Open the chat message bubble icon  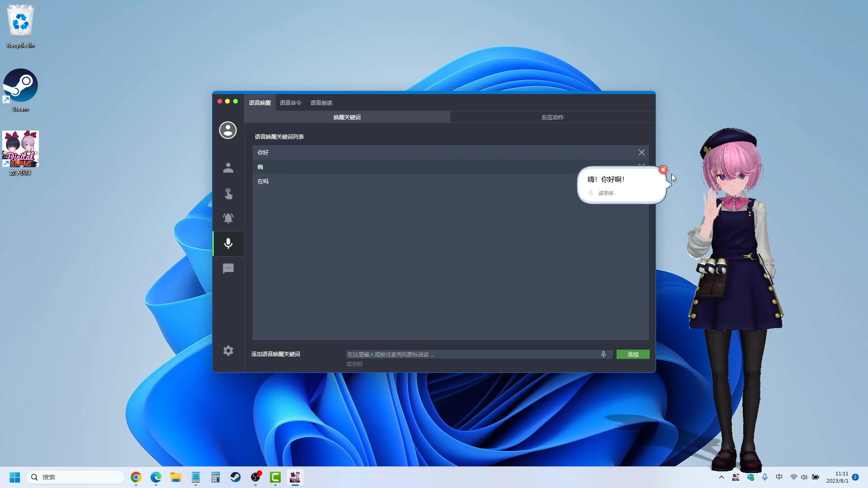228,268
